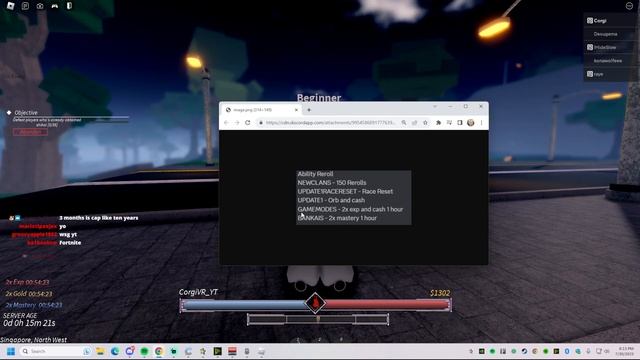Open Microsoft Edge from the taskbar
Screen dimensions: 640x360
(x=115, y=351)
